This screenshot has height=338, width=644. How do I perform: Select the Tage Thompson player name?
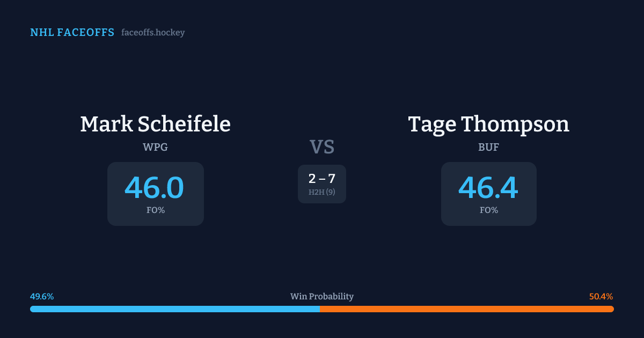tap(488, 124)
